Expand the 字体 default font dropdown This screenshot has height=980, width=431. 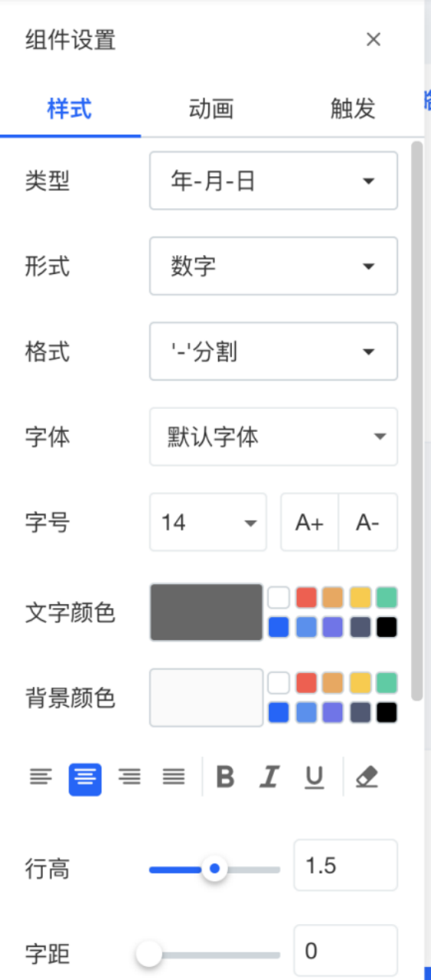pyautogui.click(x=273, y=436)
